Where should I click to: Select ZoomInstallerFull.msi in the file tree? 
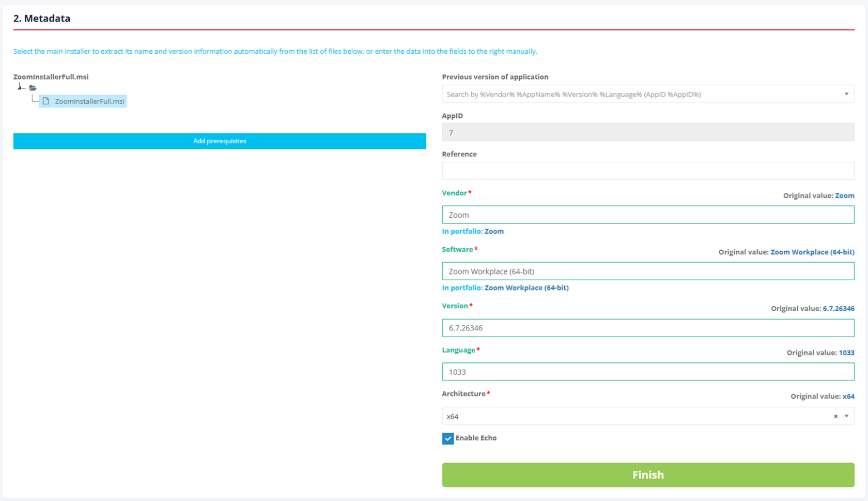89,101
